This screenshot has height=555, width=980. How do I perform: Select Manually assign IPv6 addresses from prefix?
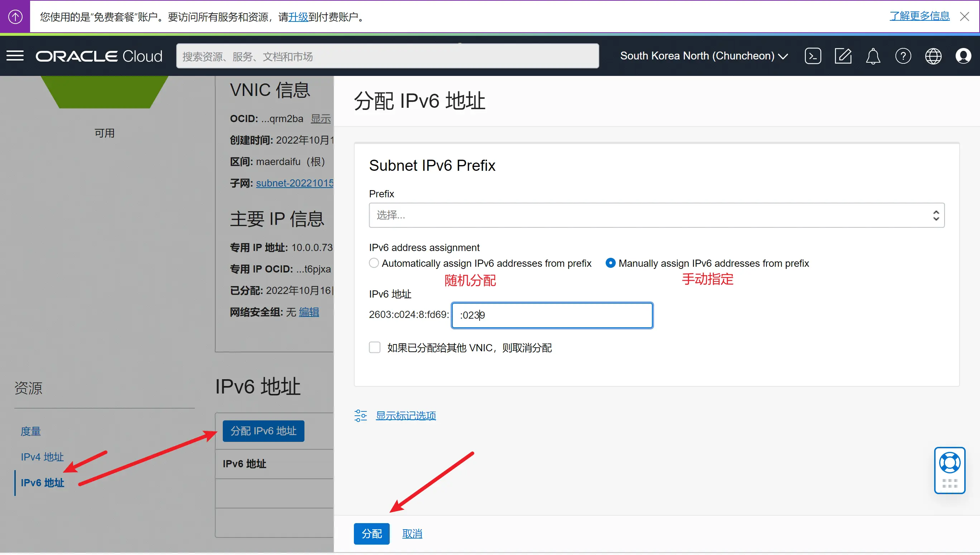(611, 262)
